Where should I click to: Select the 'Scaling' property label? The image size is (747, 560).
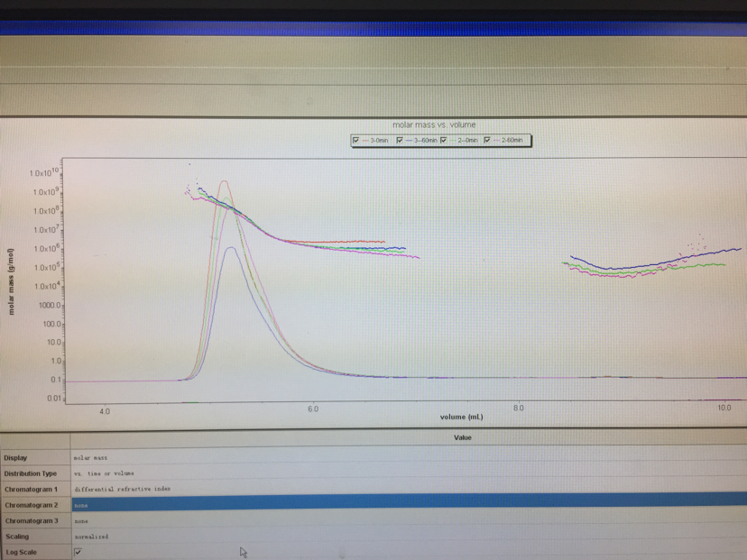pos(17,537)
